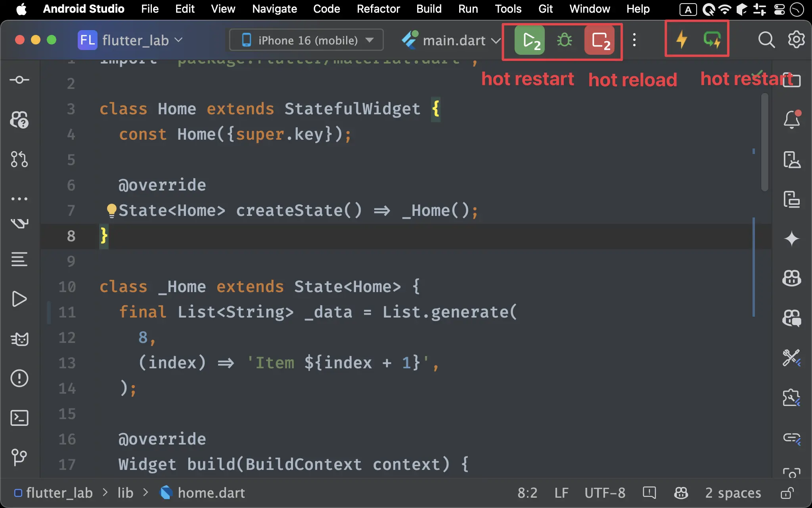Viewport: 812px width, 508px height.
Task: Open the Gemini sparkle panel
Action: tap(792, 239)
